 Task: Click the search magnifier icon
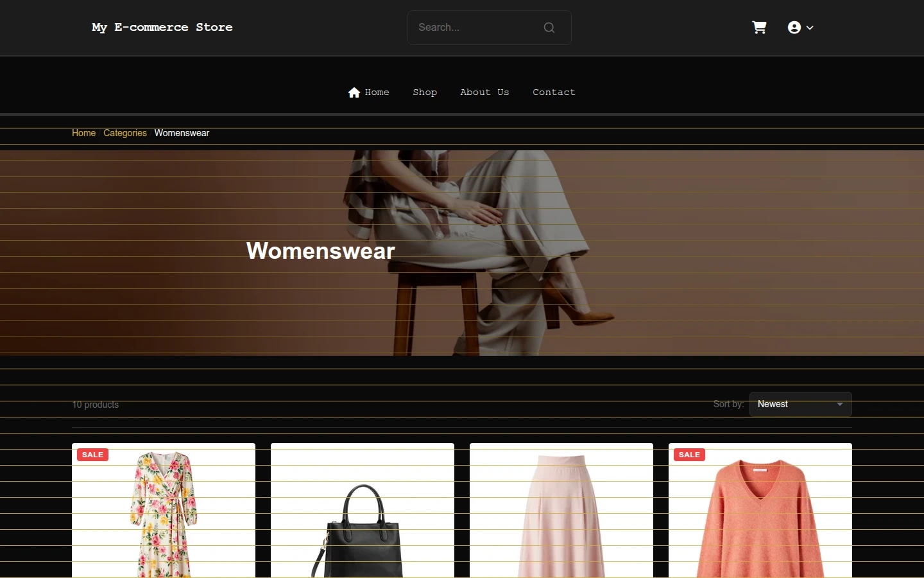point(549,28)
